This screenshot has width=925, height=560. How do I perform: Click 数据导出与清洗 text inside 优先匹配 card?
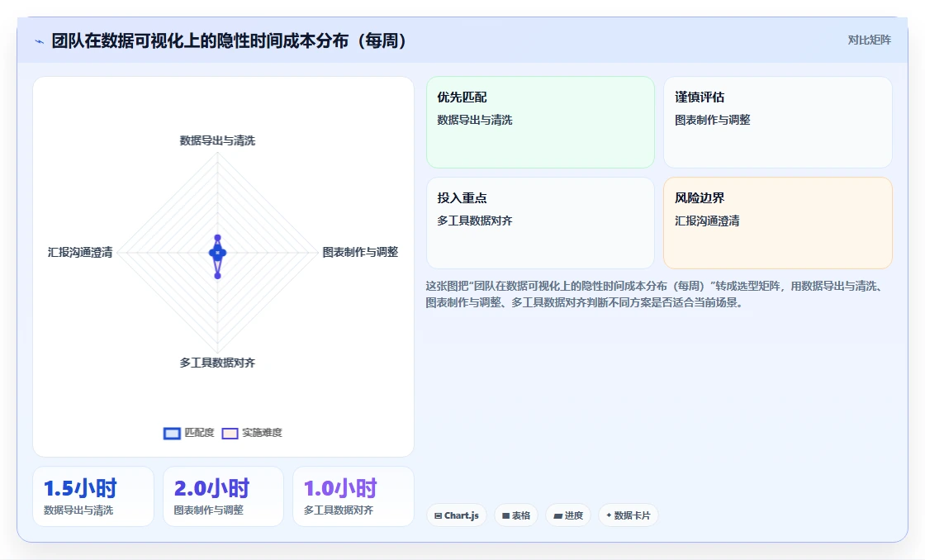tap(475, 120)
